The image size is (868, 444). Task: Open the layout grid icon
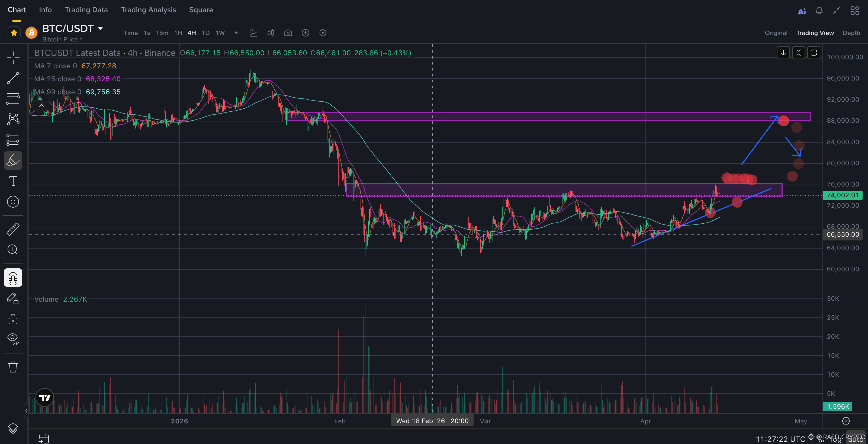854,11
